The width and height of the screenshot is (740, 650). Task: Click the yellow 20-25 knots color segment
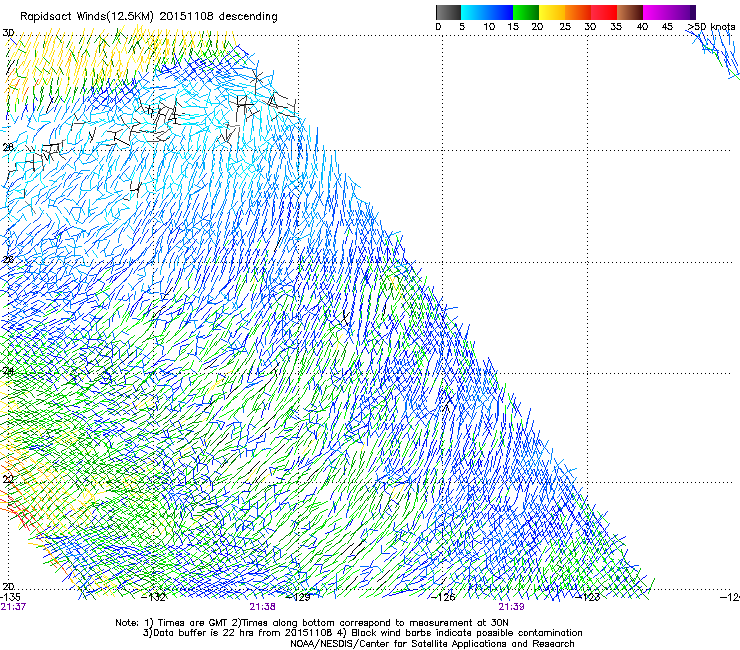[x=552, y=12]
